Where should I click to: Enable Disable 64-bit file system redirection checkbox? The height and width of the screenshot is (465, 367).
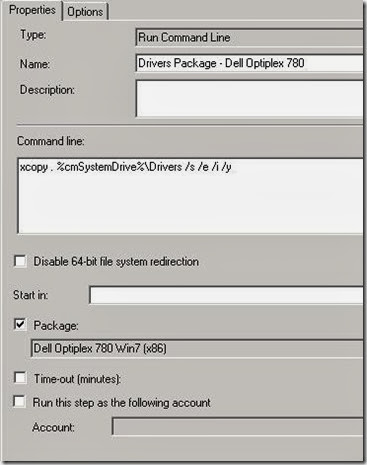20,261
